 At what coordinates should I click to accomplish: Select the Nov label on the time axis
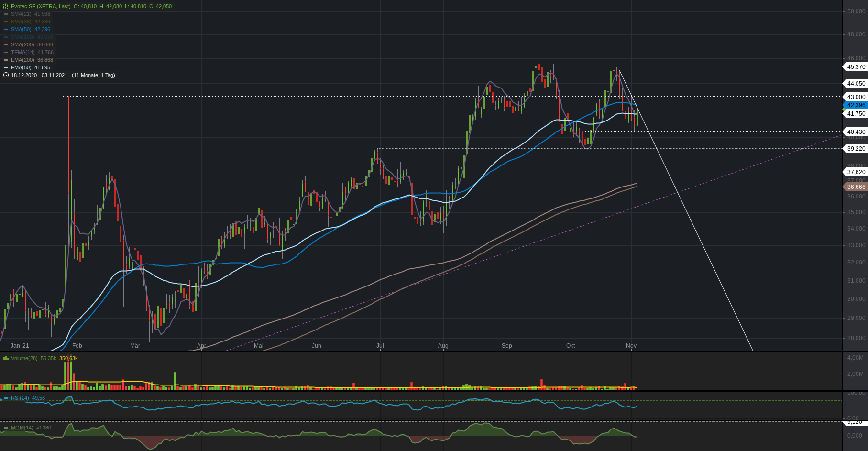tap(631, 345)
